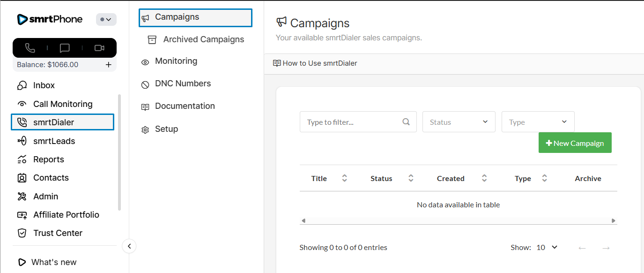This screenshot has height=273, width=644.
Task: Open Archived Campaigns menu item
Action: [x=203, y=39]
